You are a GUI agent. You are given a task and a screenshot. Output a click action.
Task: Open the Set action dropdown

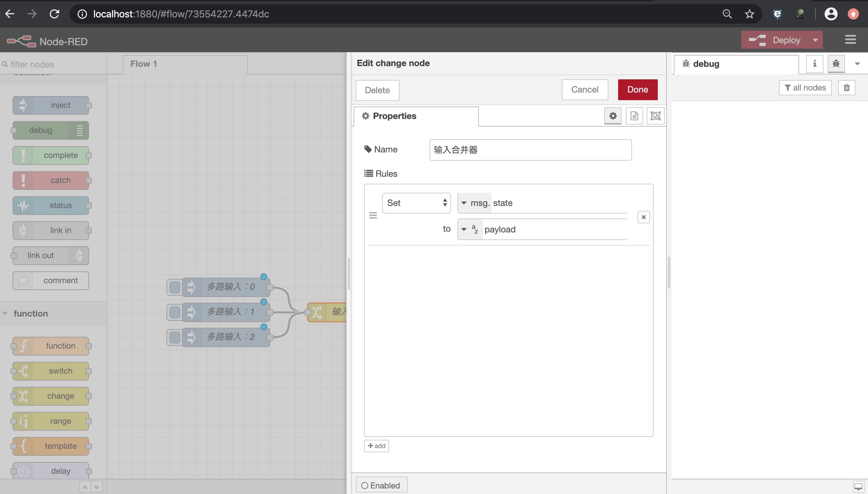click(416, 203)
